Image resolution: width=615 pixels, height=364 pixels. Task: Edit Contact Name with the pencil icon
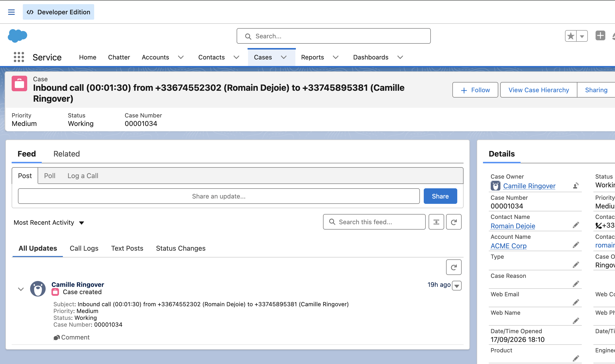(x=576, y=225)
